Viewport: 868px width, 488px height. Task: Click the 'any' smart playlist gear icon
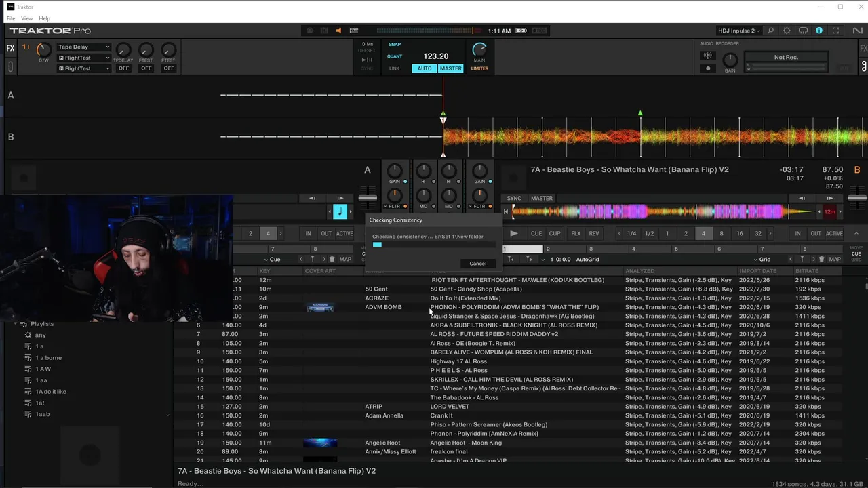coord(28,335)
